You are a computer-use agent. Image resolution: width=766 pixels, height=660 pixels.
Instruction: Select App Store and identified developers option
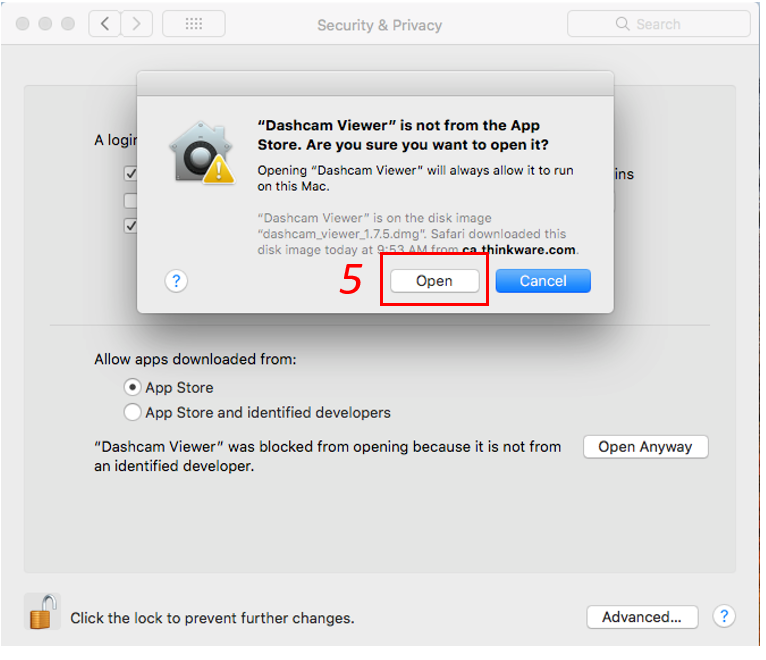coord(132,412)
